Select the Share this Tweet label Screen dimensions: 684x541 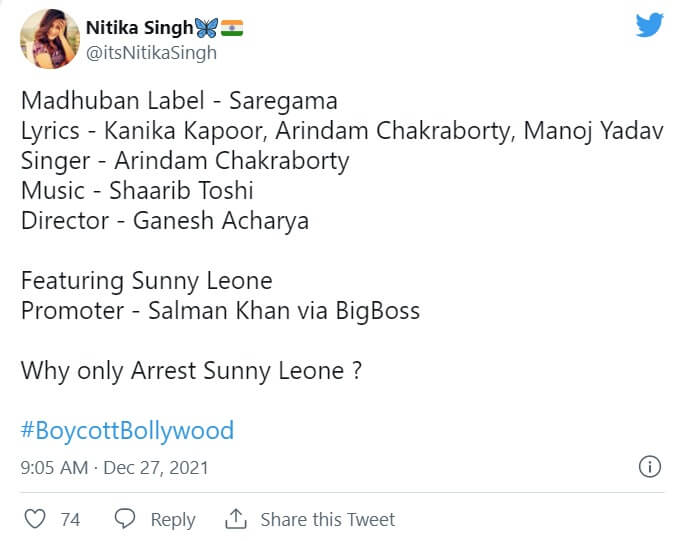(327, 519)
